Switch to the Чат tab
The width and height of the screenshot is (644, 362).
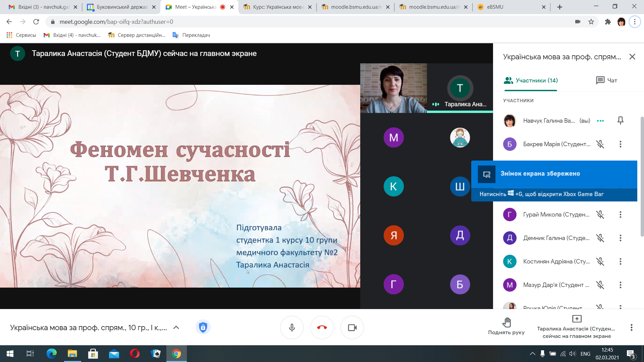click(606, 80)
